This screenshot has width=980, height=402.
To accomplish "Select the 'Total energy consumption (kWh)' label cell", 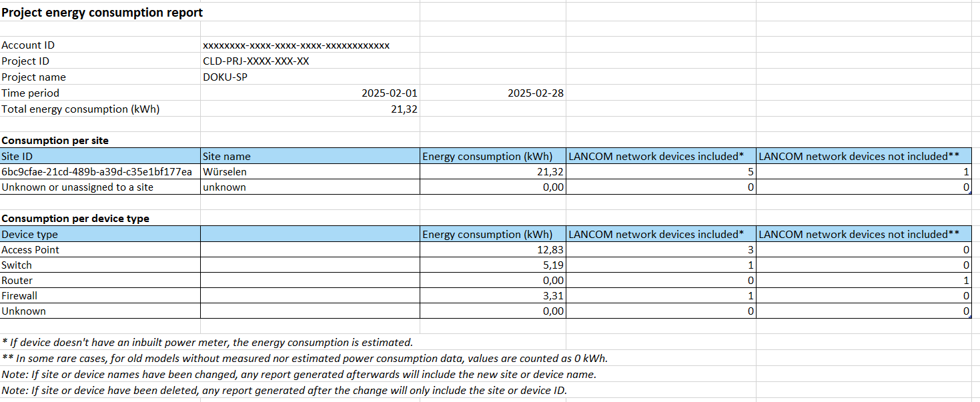I will [x=81, y=109].
